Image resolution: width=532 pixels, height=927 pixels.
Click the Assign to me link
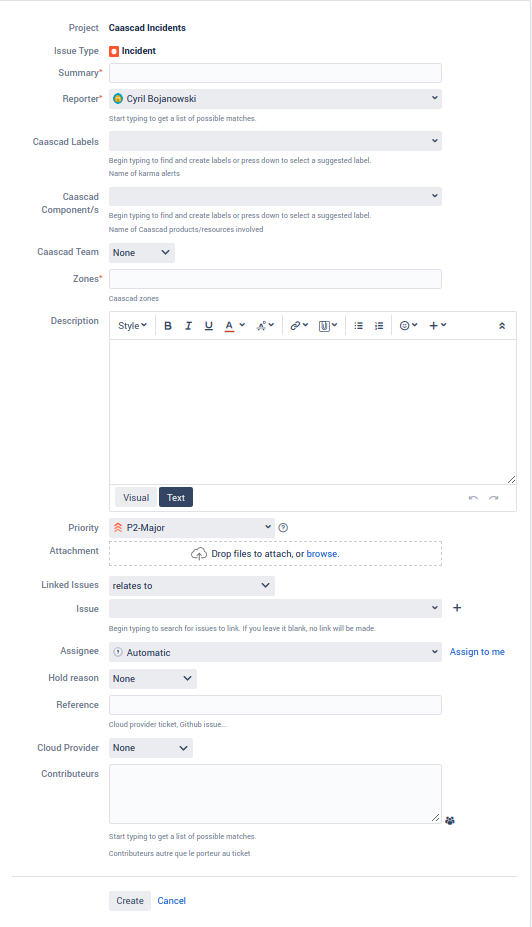[x=477, y=652]
